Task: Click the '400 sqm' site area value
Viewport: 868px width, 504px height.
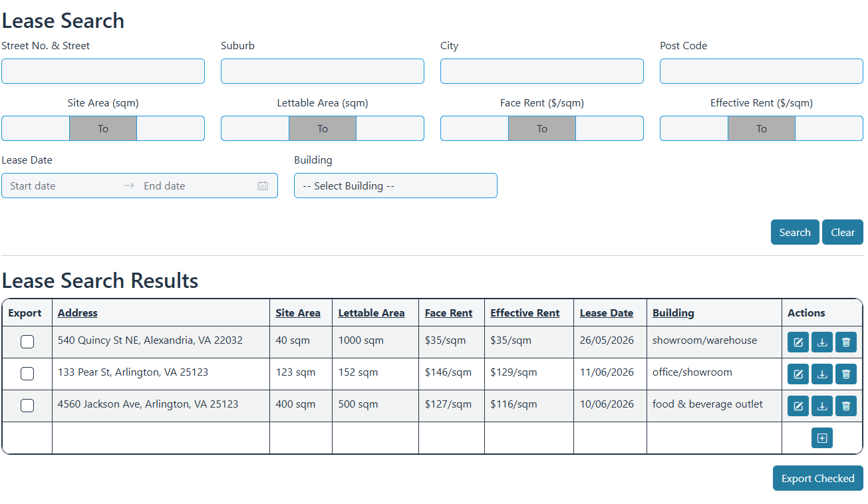Action: tap(295, 404)
